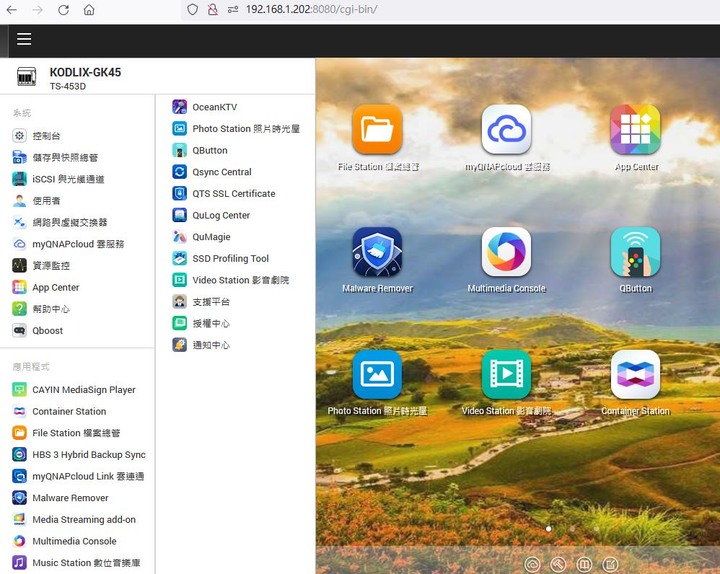Open HBS 3 Hybrid Backup Sync

click(x=77, y=455)
